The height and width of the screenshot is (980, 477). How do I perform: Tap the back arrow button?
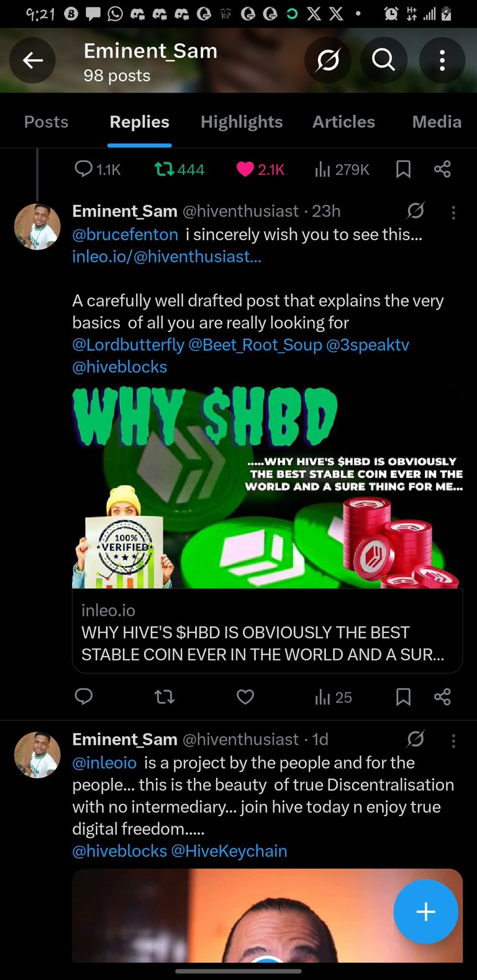(32, 60)
